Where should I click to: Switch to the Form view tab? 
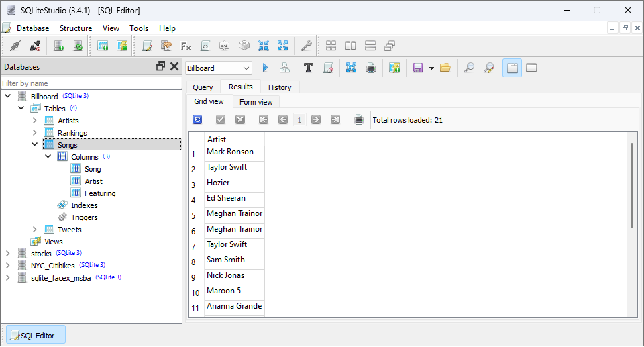coord(256,102)
